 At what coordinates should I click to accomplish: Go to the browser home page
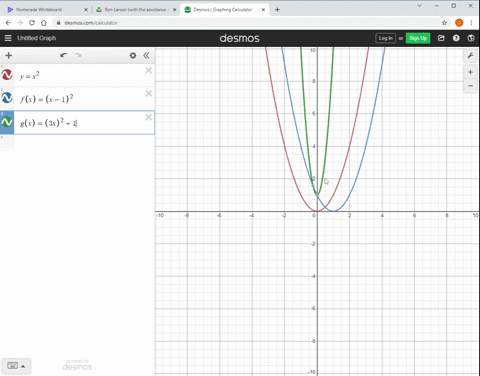point(44,23)
